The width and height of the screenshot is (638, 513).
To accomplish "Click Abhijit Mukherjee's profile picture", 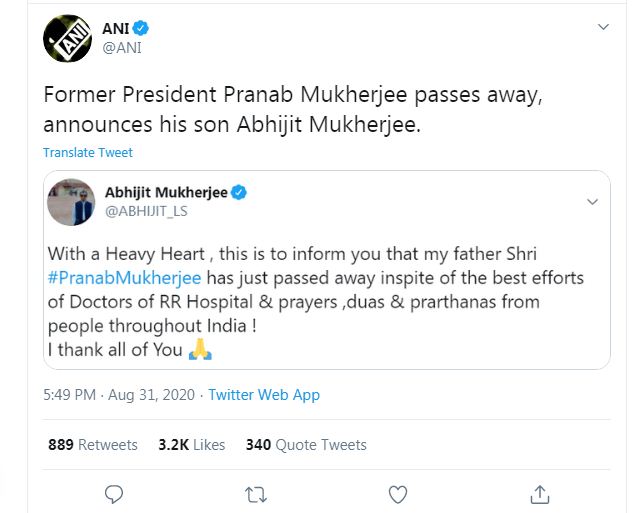I will click(72, 201).
